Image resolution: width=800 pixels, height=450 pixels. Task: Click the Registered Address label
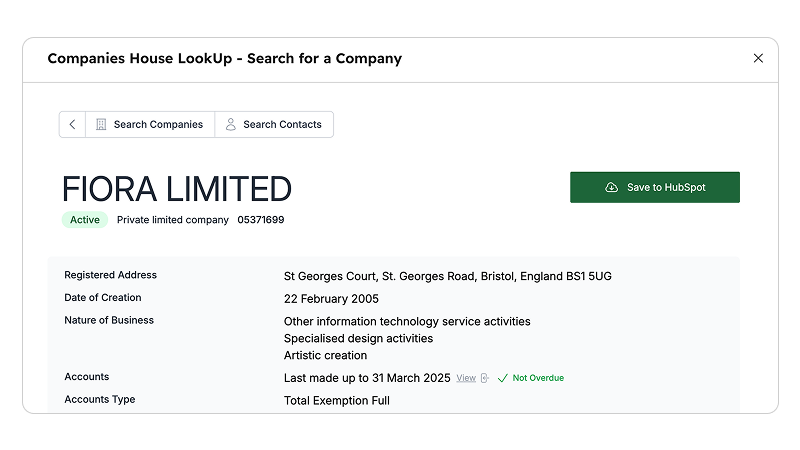[110, 275]
